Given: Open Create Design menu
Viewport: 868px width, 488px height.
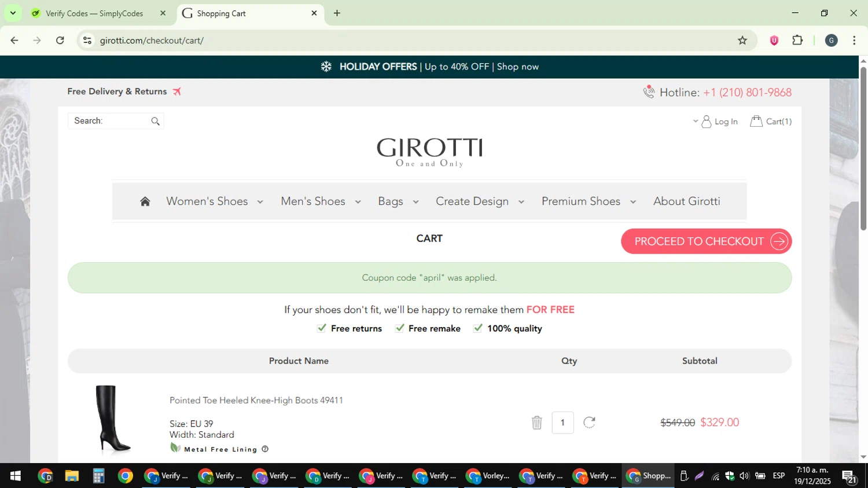Looking at the screenshot, I should [x=472, y=201].
